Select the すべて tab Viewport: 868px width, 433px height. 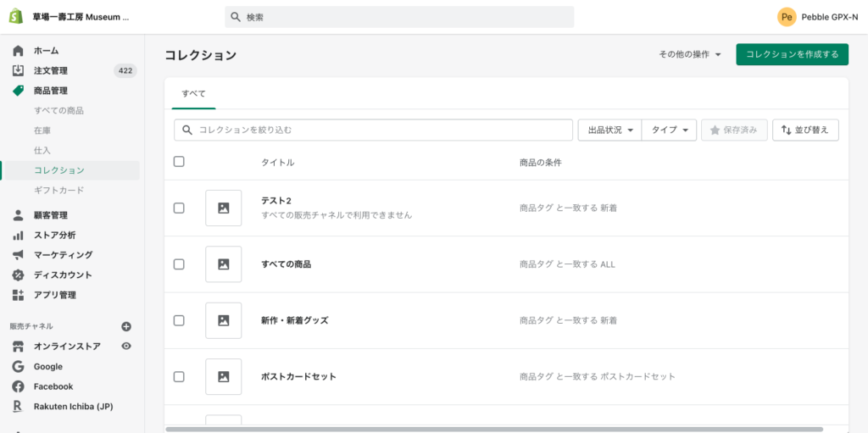[193, 94]
